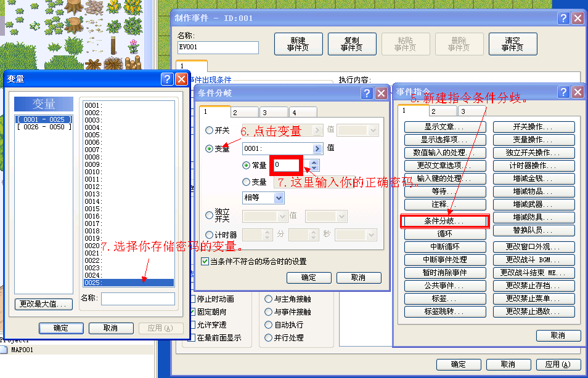The height and width of the screenshot is (378, 588).
Task: Click help icon in 制作事件 window
Action: pyautogui.click(x=563, y=18)
